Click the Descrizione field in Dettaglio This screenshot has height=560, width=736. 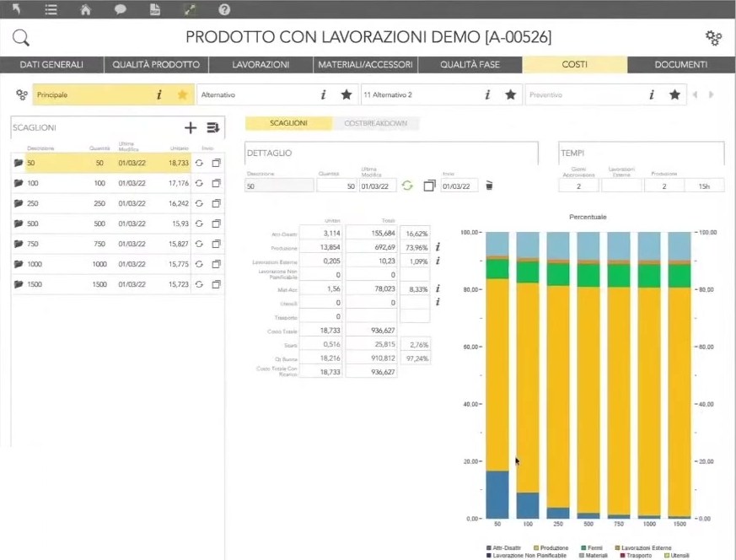[x=279, y=186]
